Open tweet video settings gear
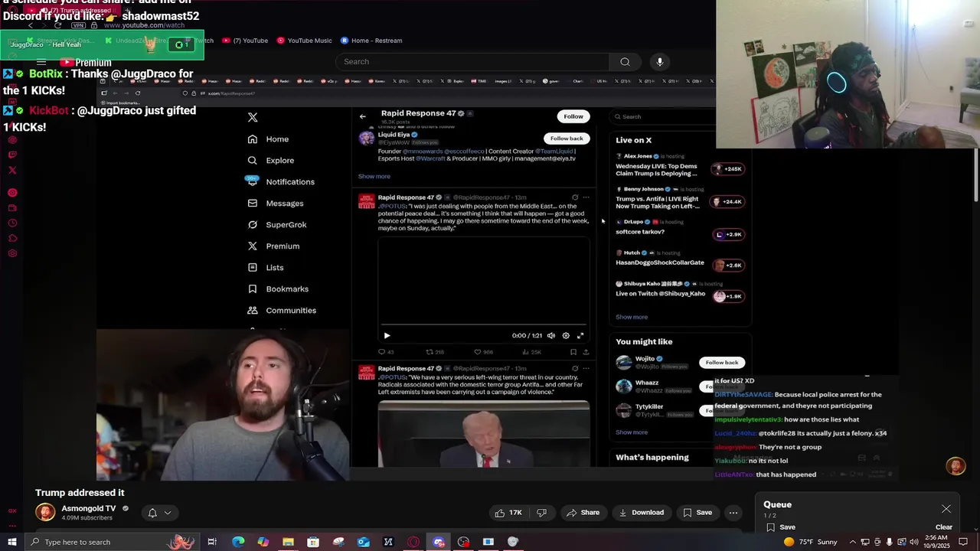The height and width of the screenshot is (551, 980). point(566,336)
